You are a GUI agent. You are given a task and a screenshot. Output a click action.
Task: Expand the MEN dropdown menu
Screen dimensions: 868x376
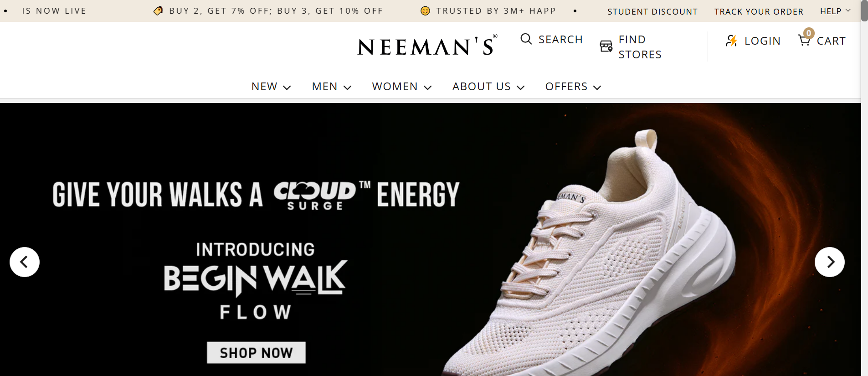(x=331, y=87)
